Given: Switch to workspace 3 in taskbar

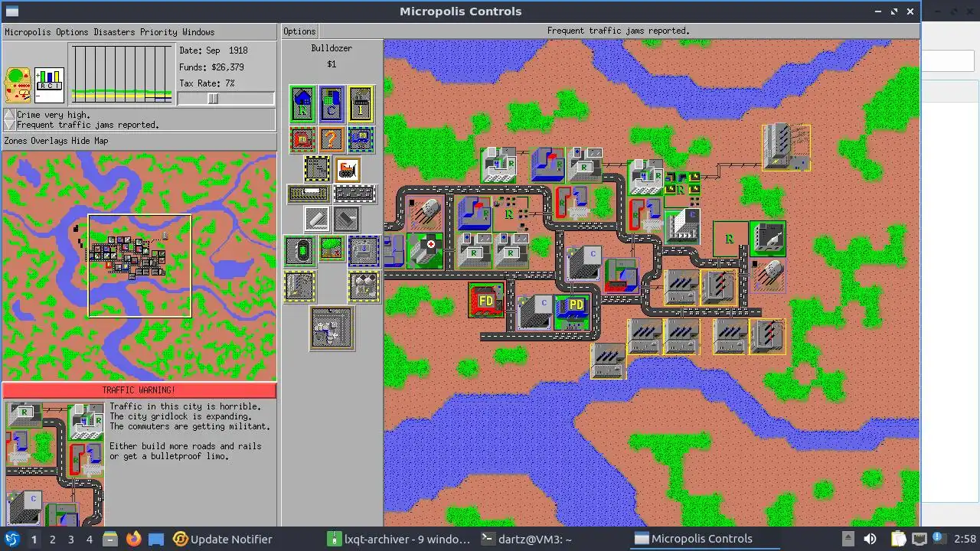Looking at the screenshot, I should (70, 539).
